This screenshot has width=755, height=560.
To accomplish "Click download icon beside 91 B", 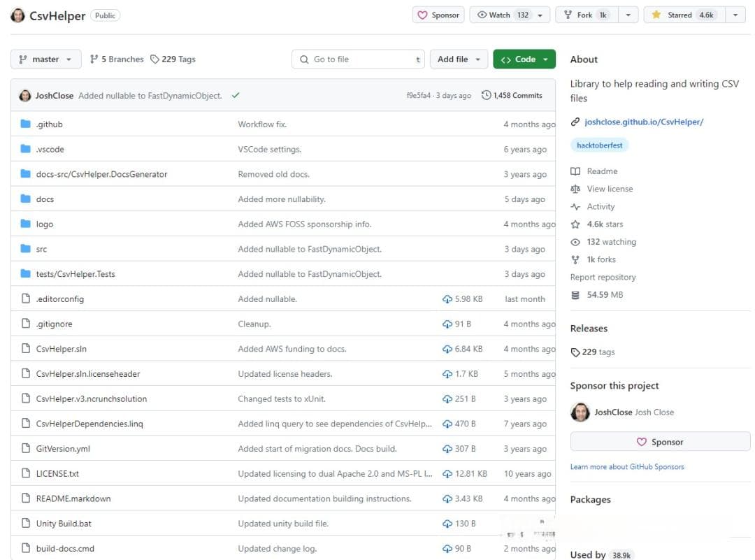I will [447, 324].
